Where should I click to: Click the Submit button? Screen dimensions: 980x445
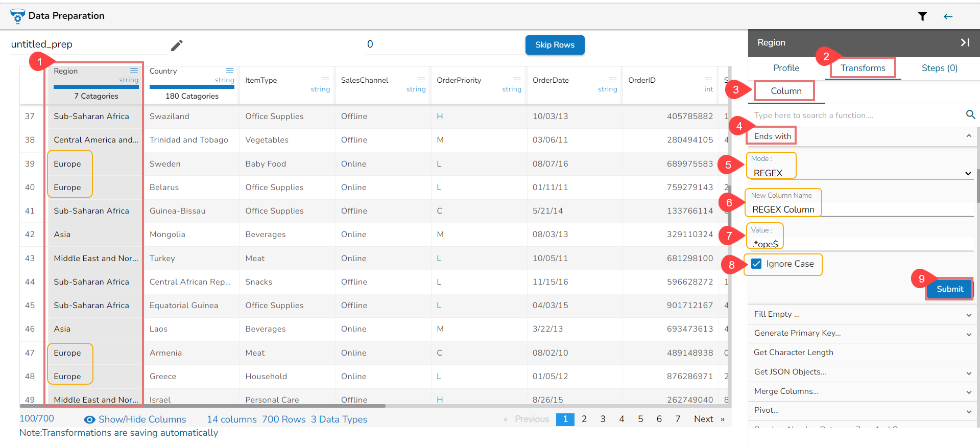click(x=949, y=289)
